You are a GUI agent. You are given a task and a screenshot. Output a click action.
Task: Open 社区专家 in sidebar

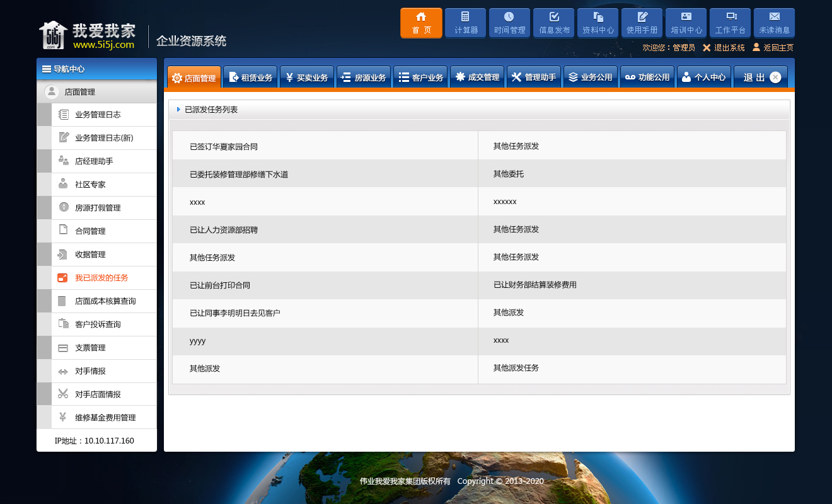pos(96,185)
